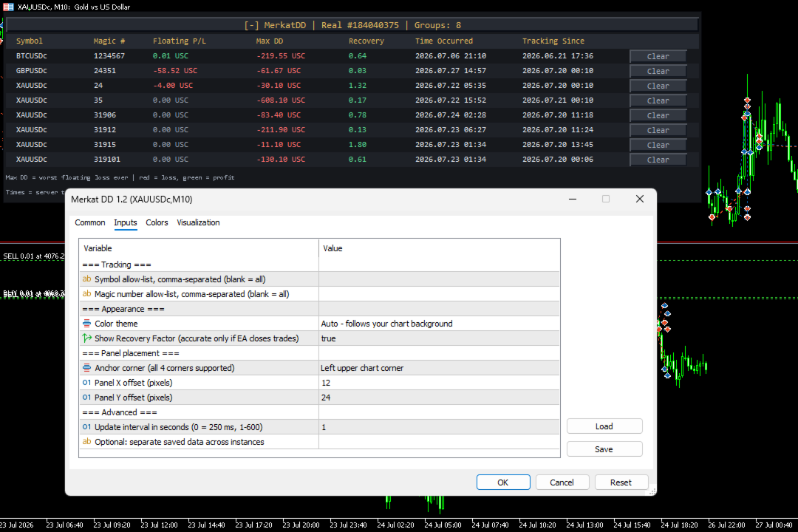Click the chart window icon beside XAUUSDc title
798x532 pixels.
tap(8, 7)
